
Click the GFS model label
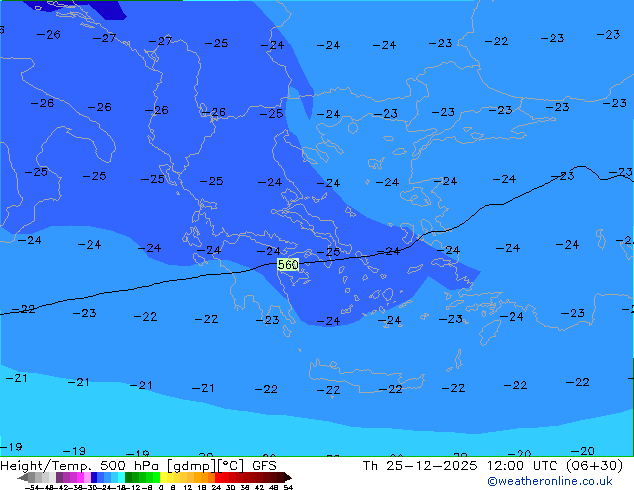264,466
